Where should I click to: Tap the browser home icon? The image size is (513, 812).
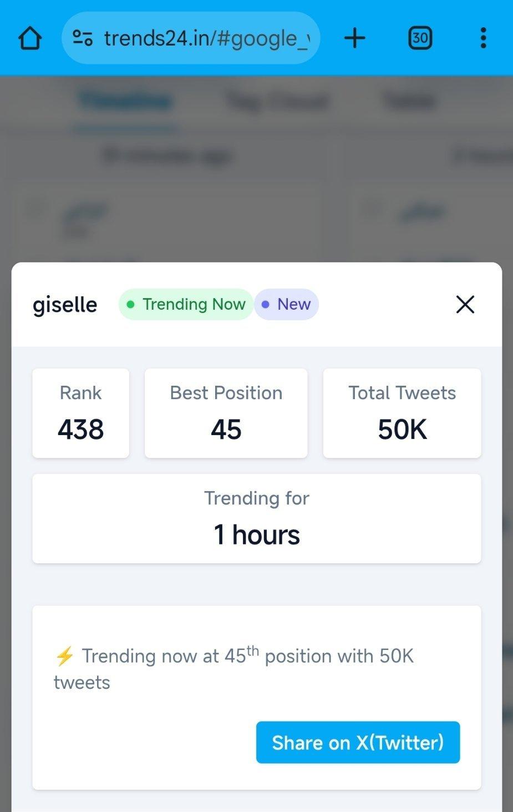click(30, 38)
